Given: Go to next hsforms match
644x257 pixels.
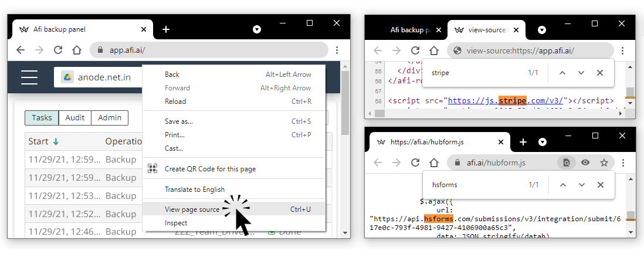Looking at the screenshot, I should 582,185.
